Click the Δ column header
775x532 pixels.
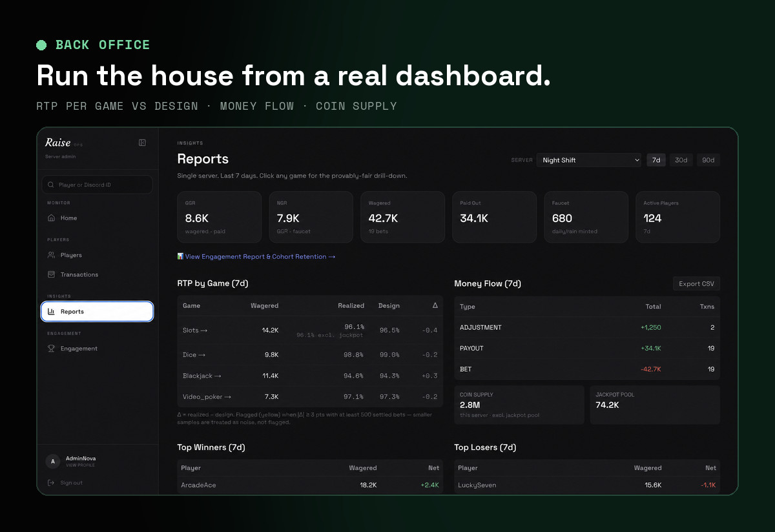coord(435,305)
